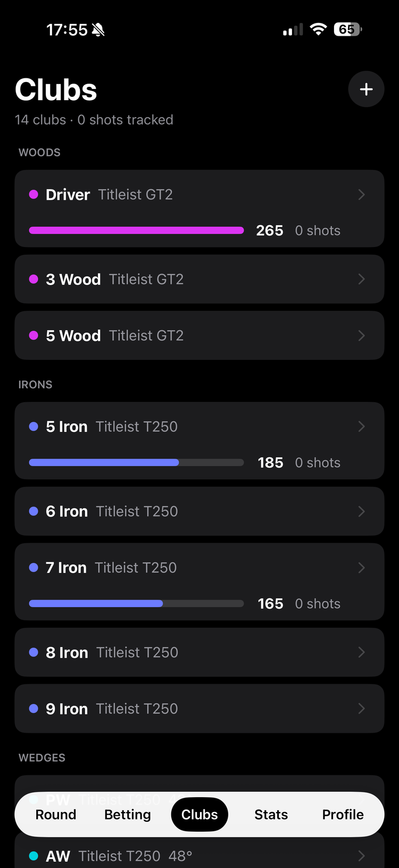Tap the plus icon to add a club
This screenshot has width=399, height=868.
coord(366,89)
